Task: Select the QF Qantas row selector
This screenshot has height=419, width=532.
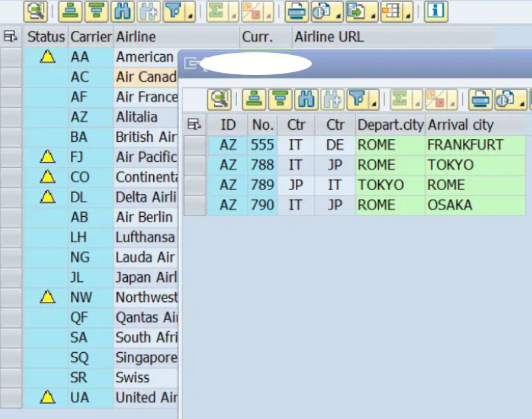Action: tap(11, 317)
